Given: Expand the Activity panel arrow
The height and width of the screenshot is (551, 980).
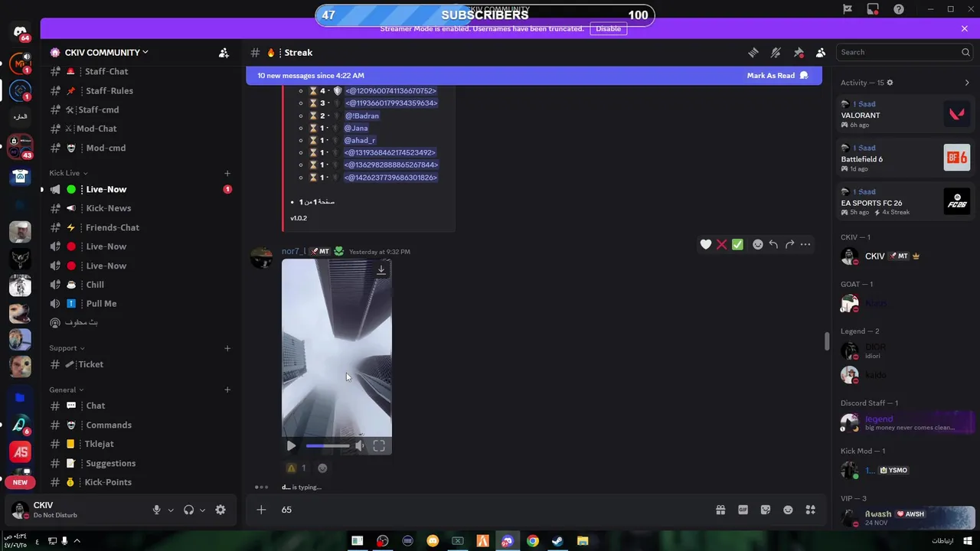Looking at the screenshot, I should (967, 83).
